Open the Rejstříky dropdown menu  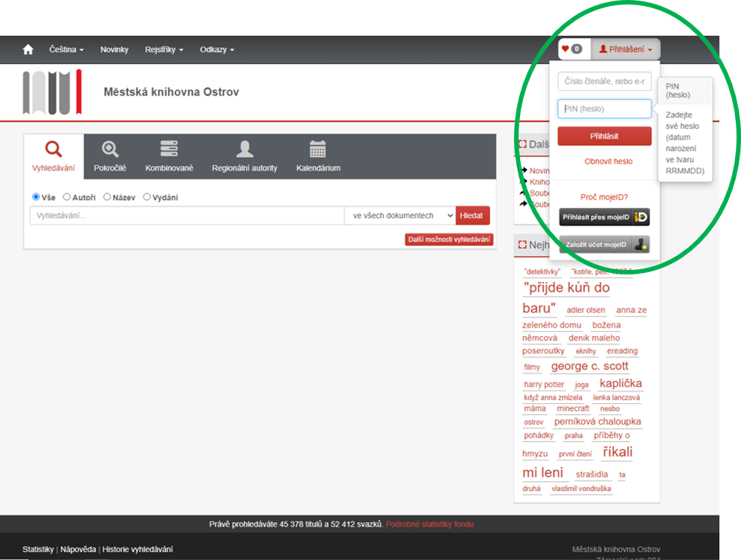164,50
